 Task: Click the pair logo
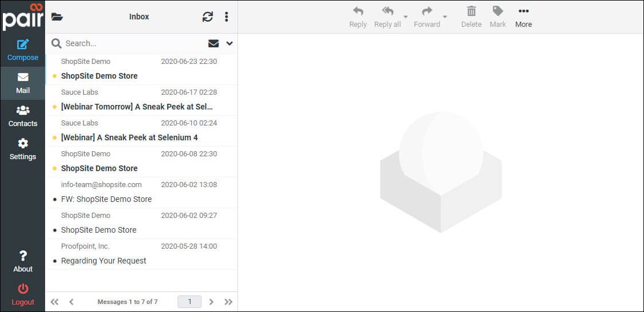[x=23, y=17]
